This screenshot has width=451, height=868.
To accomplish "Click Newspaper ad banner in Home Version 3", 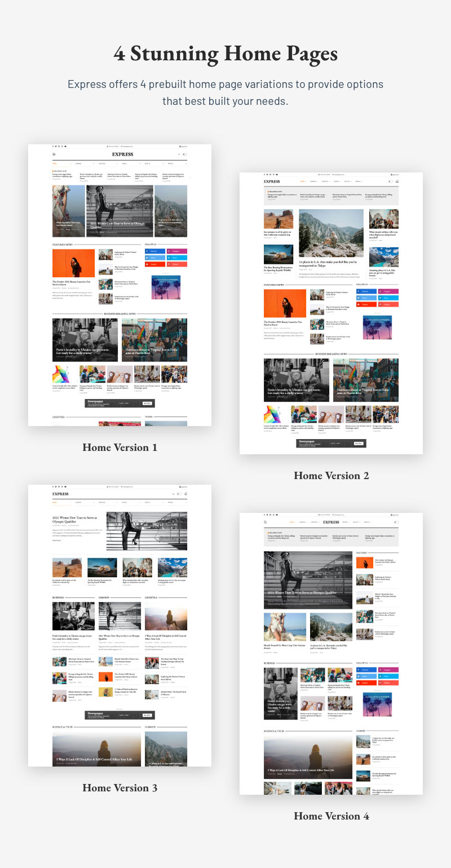I will coord(120,715).
